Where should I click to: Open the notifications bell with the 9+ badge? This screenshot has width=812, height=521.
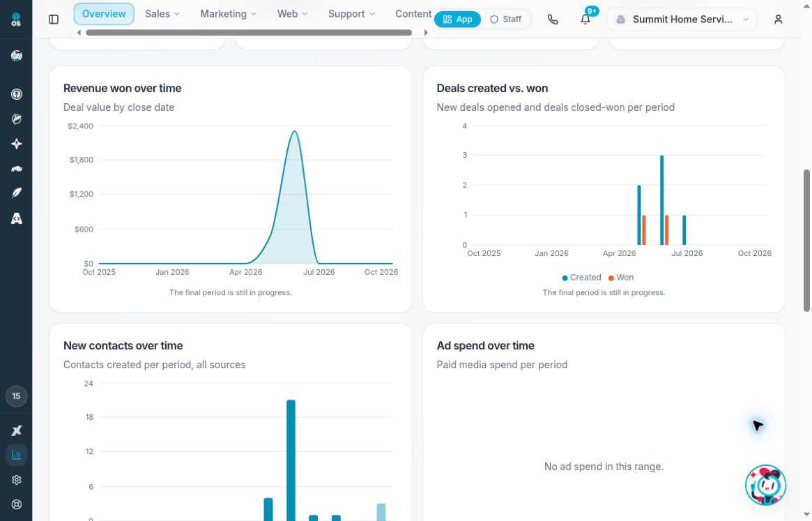point(585,20)
